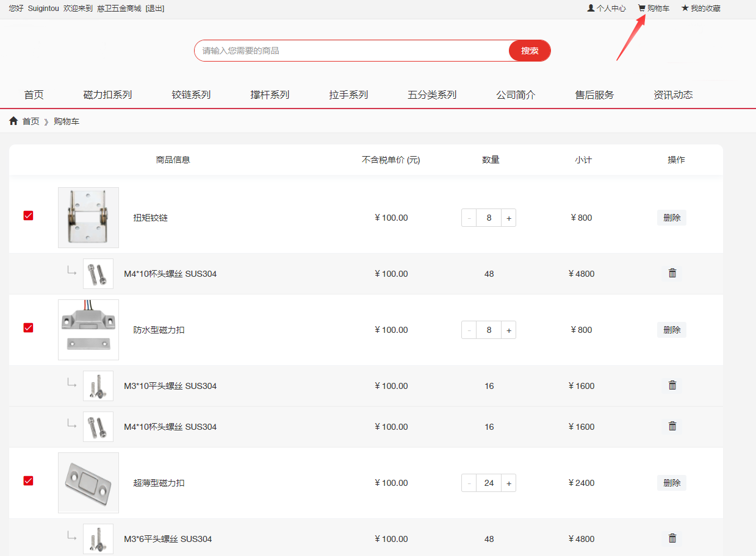
Task: Focus the product search input field
Action: [x=351, y=51]
